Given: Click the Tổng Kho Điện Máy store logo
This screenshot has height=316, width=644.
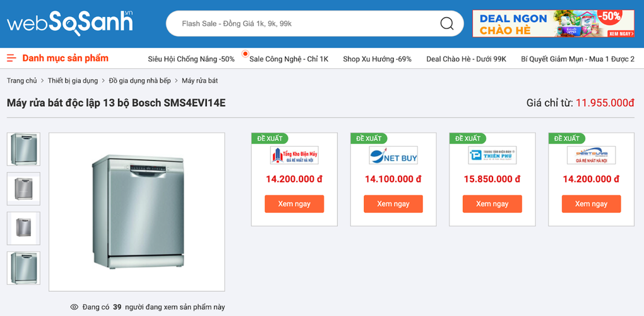Looking at the screenshot, I should 294,155.
